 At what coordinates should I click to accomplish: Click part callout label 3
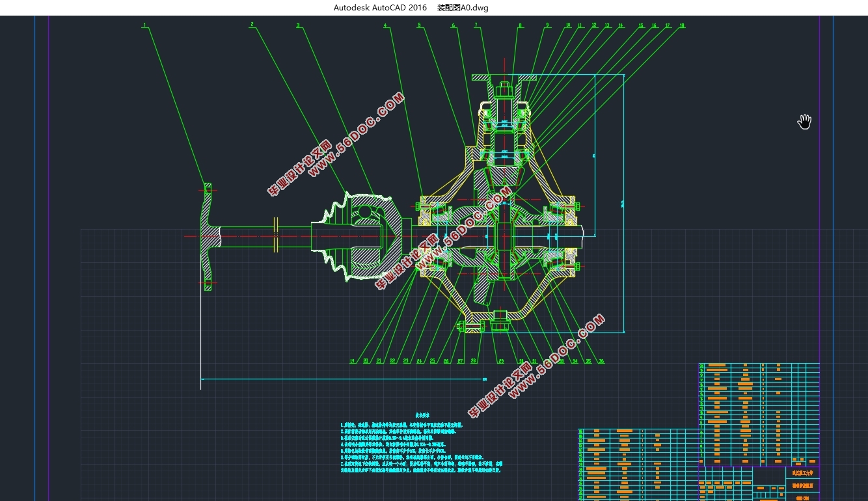coord(298,25)
